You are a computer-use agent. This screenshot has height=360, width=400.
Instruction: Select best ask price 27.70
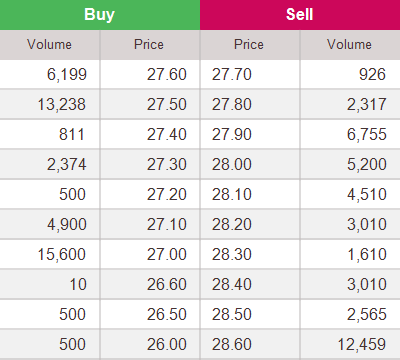tap(232, 74)
